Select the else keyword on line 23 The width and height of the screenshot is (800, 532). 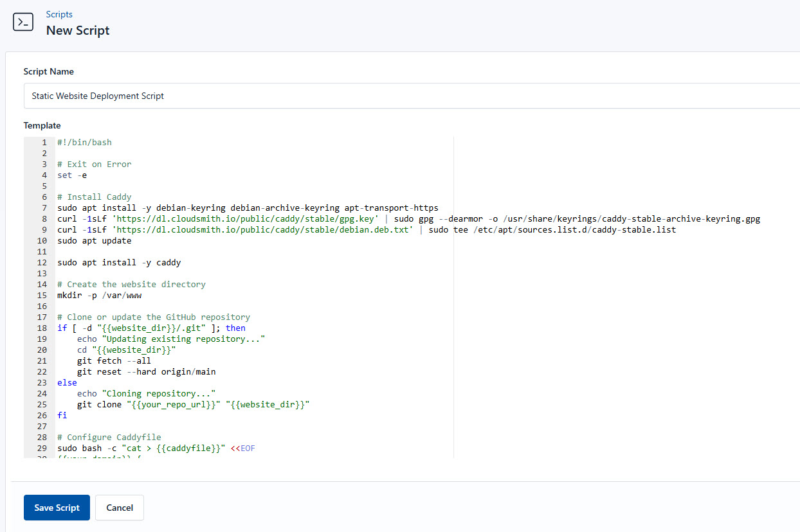(x=67, y=382)
